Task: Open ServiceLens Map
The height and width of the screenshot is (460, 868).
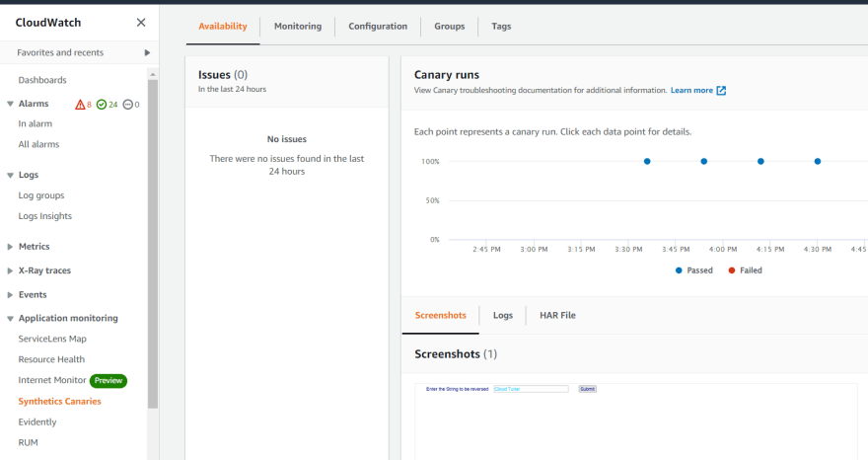Action: point(52,339)
